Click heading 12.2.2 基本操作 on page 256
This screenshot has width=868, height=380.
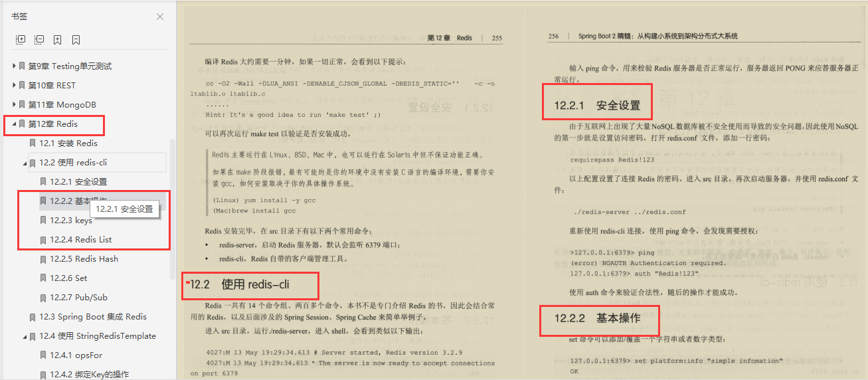pyautogui.click(x=597, y=318)
